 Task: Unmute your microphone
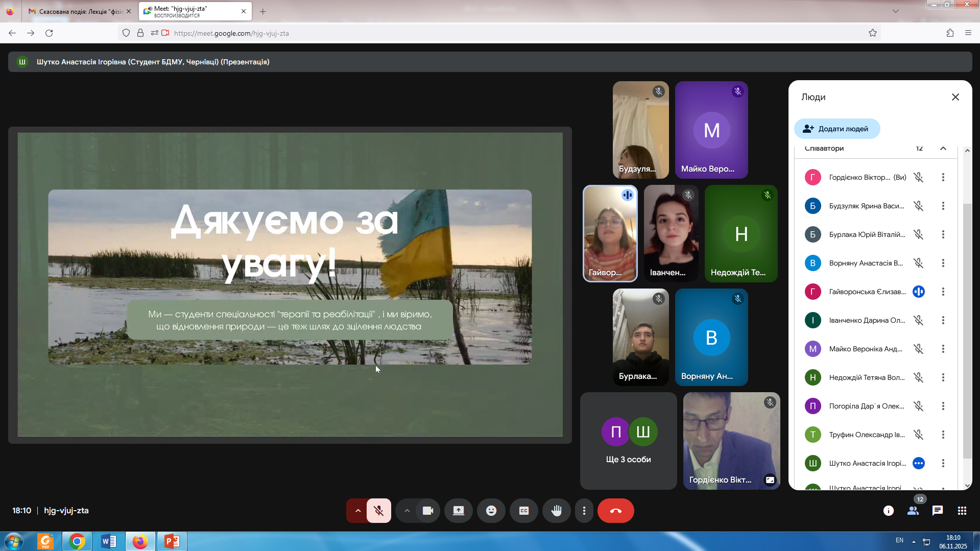tap(378, 511)
